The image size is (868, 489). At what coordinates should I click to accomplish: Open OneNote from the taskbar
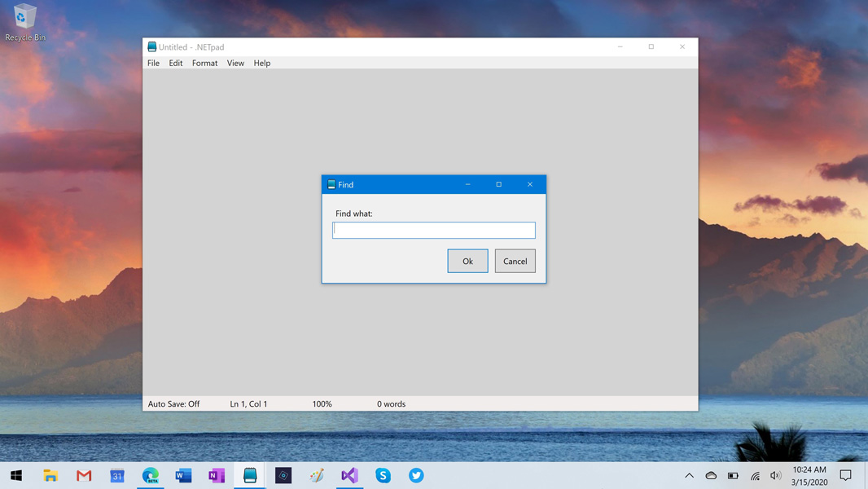(217, 476)
